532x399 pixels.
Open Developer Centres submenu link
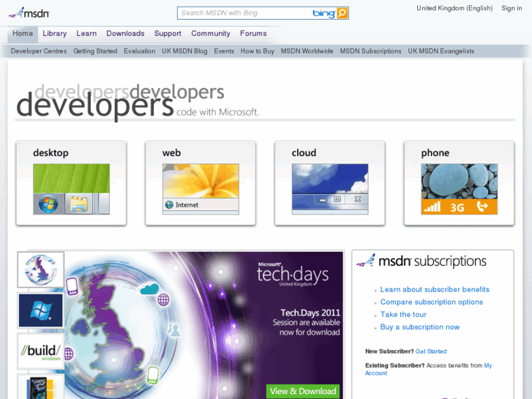[x=39, y=51]
